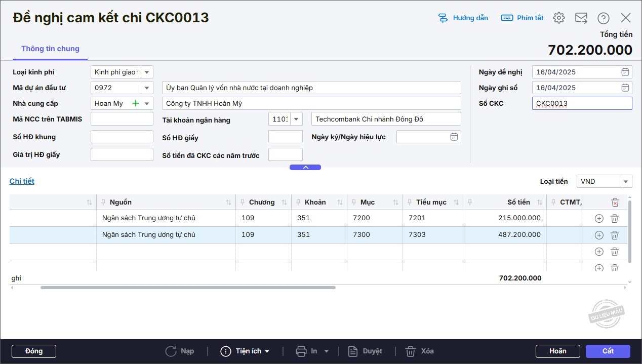The height and width of the screenshot is (364, 642).
Task: Open the Tiện ích menu
Action: [246, 351]
